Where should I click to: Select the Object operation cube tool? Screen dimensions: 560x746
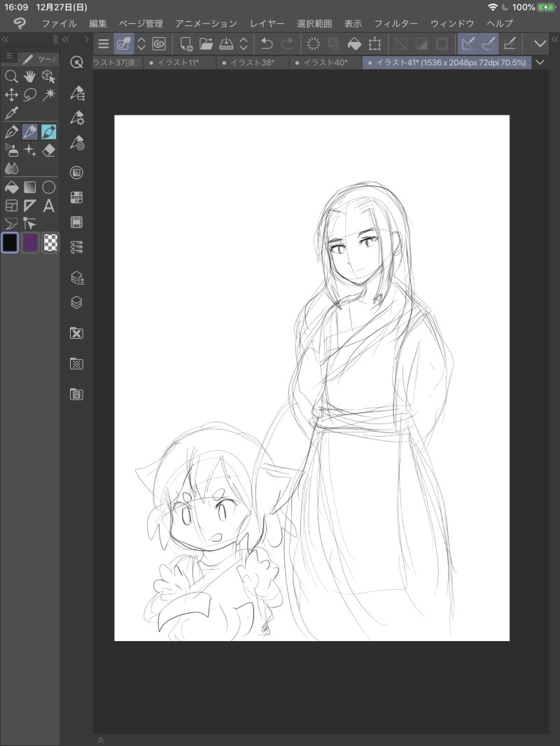pyautogui.click(x=48, y=76)
